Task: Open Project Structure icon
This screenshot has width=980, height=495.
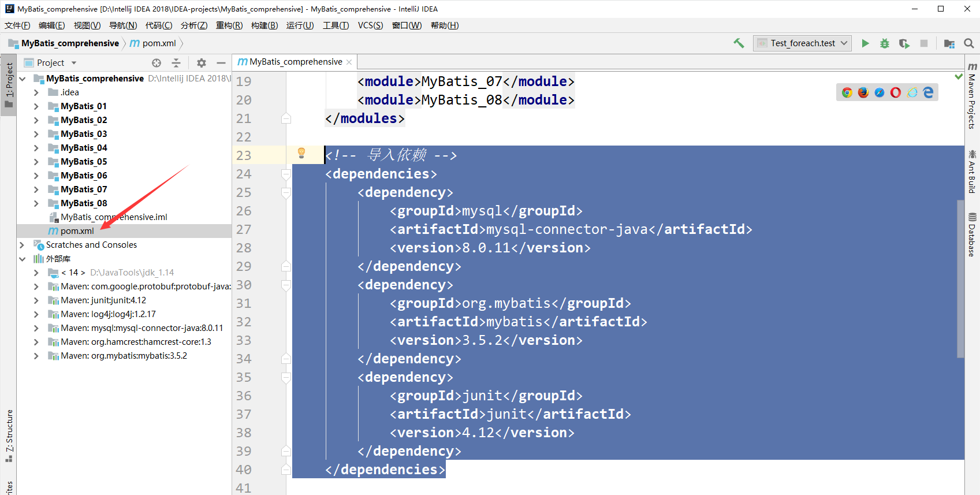Action: pyautogui.click(x=949, y=43)
